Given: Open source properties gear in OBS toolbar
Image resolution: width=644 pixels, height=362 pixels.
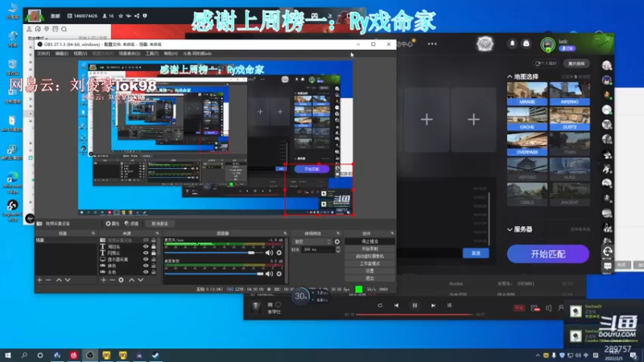Looking at the screenshot, I should 113,224.
